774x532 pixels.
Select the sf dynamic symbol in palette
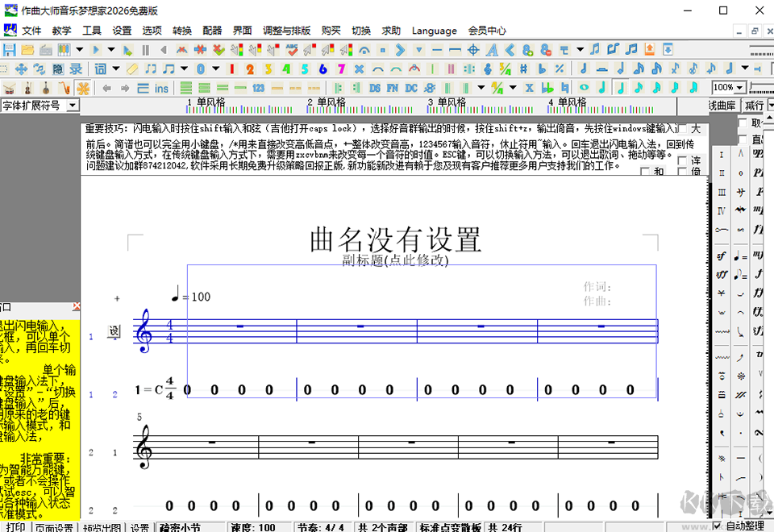pos(721,256)
